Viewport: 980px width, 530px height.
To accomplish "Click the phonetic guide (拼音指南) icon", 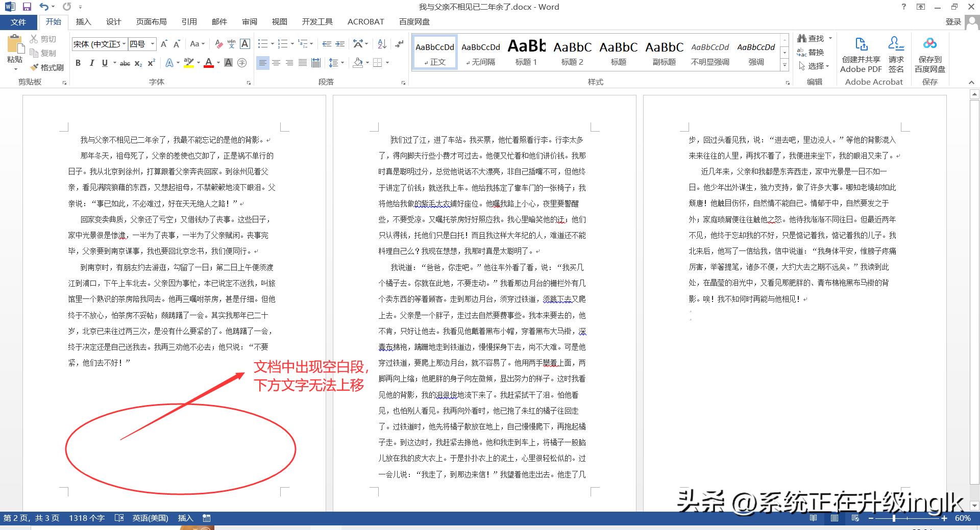I will (231, 44).
